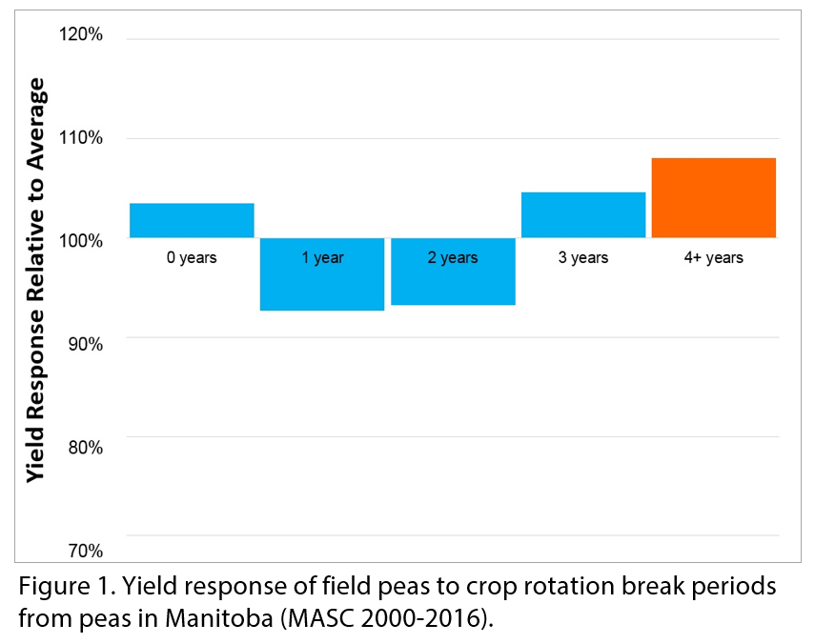Click the 80% y-axis tick label
The width and height of the screenshot is (815, 644).
point(83,447)
